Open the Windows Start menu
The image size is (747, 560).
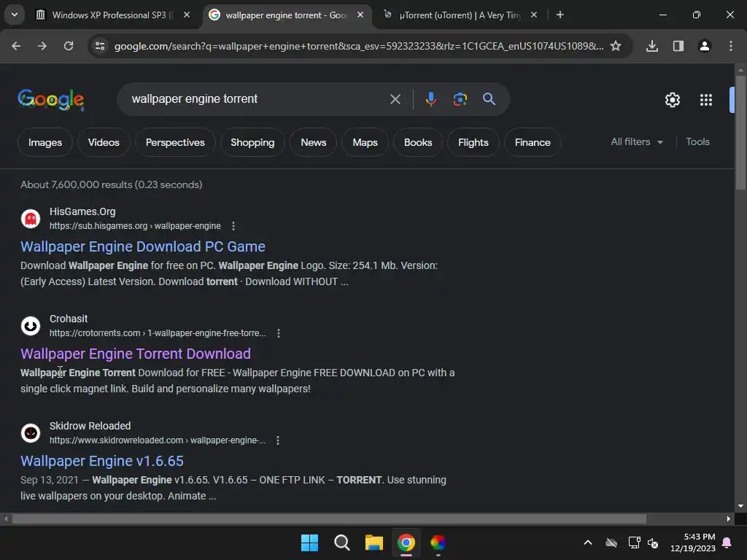(309, 542)
